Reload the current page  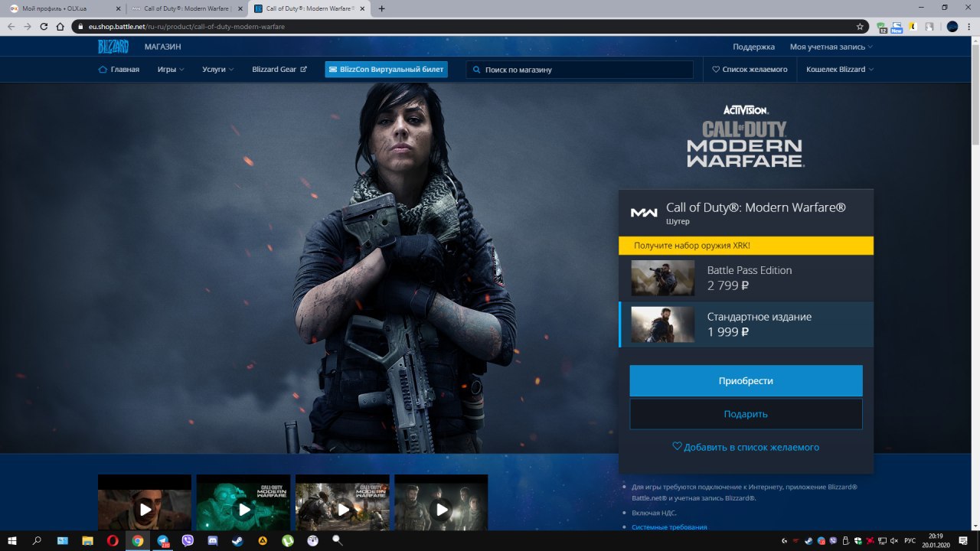(x=44, y=26)
